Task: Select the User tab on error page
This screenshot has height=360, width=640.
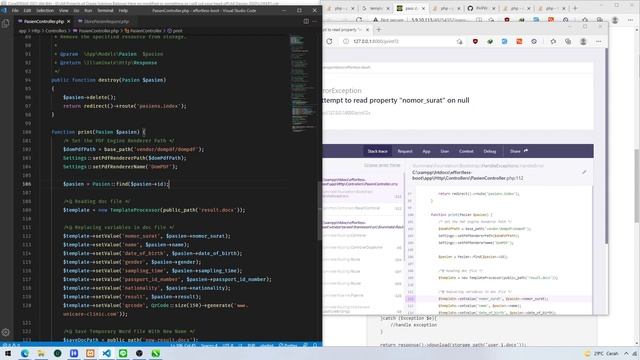Action: pos(445,151)
